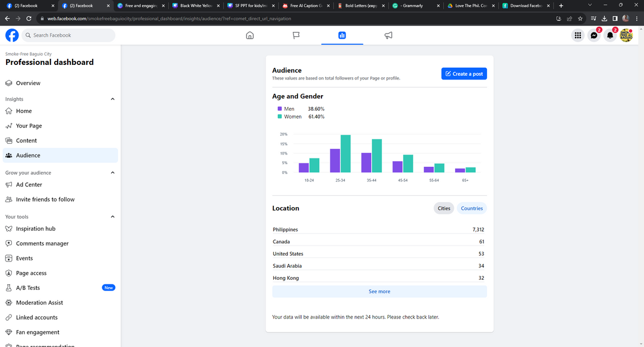The height and width of the screenshot is (347, 644).
Task: Open the nine-dot menu grid icon
Action: pyautogui.click(x=577, y=36)
